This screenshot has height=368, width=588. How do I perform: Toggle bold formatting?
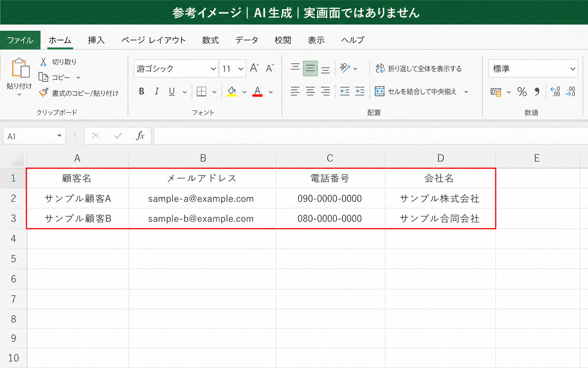coord(141,91)
